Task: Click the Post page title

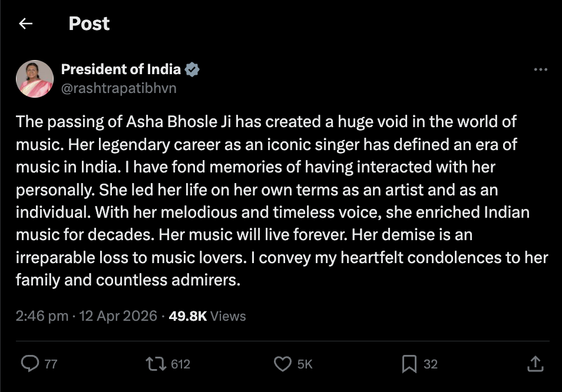Action: 89,24
